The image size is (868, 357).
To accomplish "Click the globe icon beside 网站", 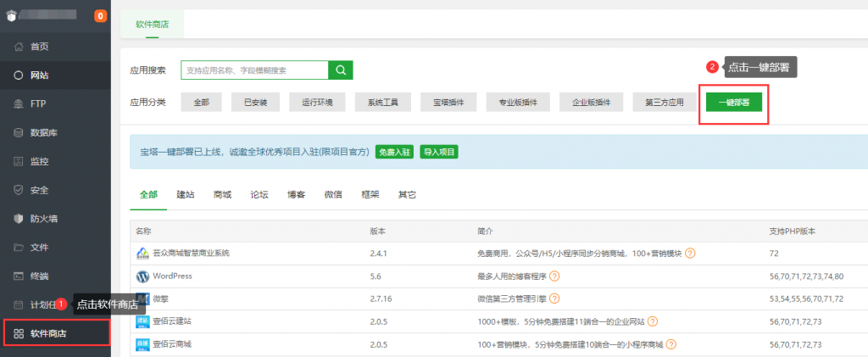I will tap(19, 75).
